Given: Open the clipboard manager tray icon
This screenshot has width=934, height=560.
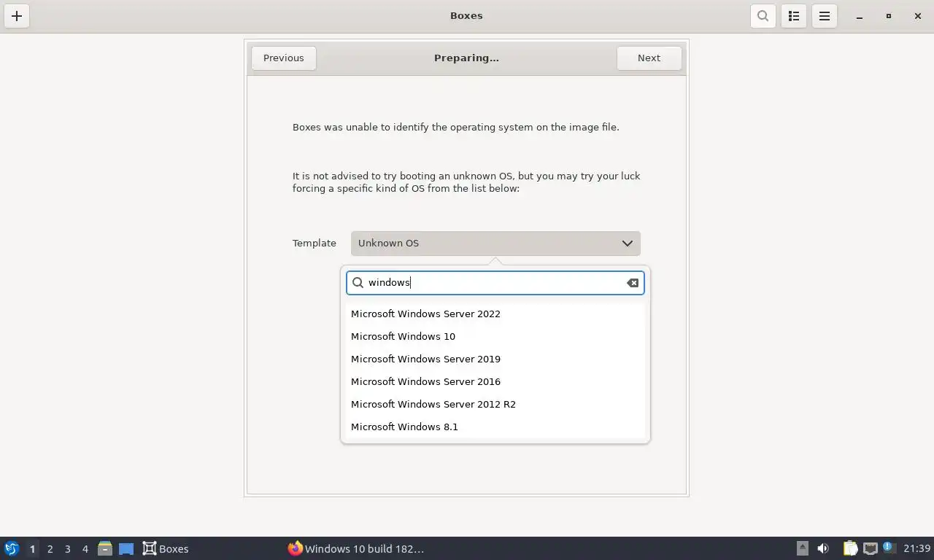Looking at the screenshot, I should [850, 548].
